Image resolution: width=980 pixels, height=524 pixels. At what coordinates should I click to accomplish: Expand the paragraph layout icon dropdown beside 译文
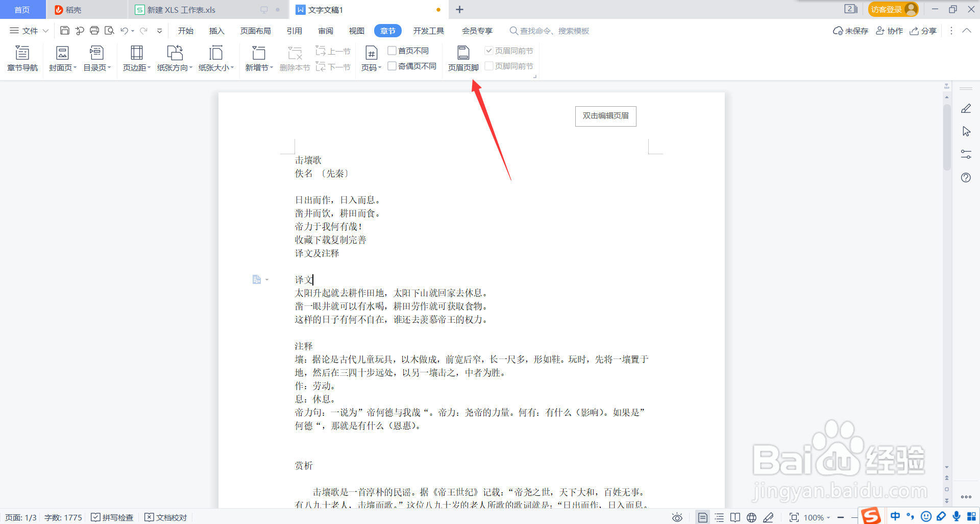tap(267, 280)
